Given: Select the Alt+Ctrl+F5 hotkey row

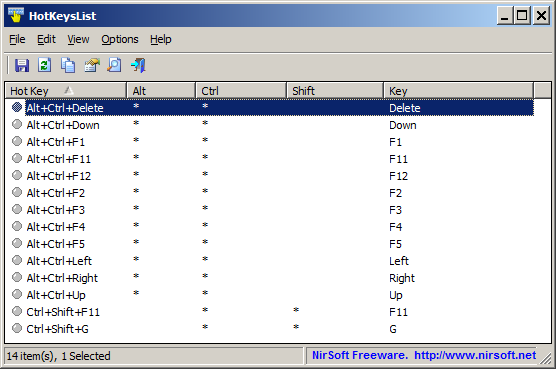Looking at the screenshot, I should (x=269, y=244).
